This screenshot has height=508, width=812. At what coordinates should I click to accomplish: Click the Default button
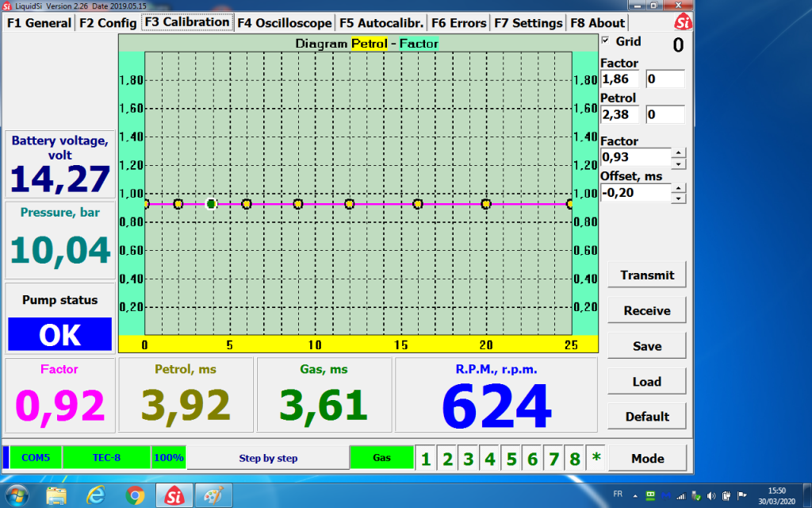coord(646,416)
